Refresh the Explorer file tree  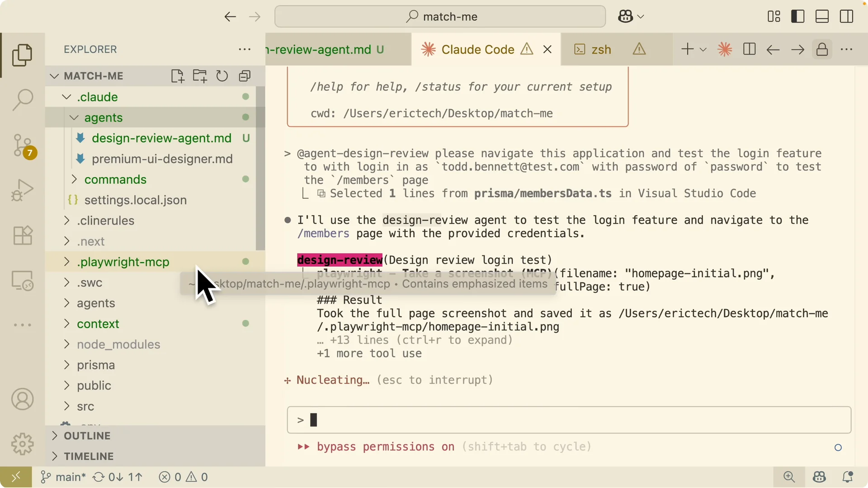(x=222, y=76)
